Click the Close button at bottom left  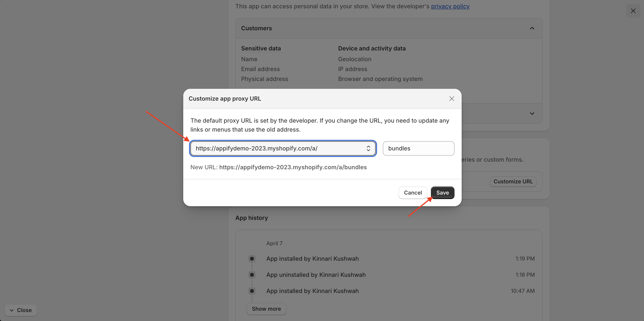(x=21, y=310)
